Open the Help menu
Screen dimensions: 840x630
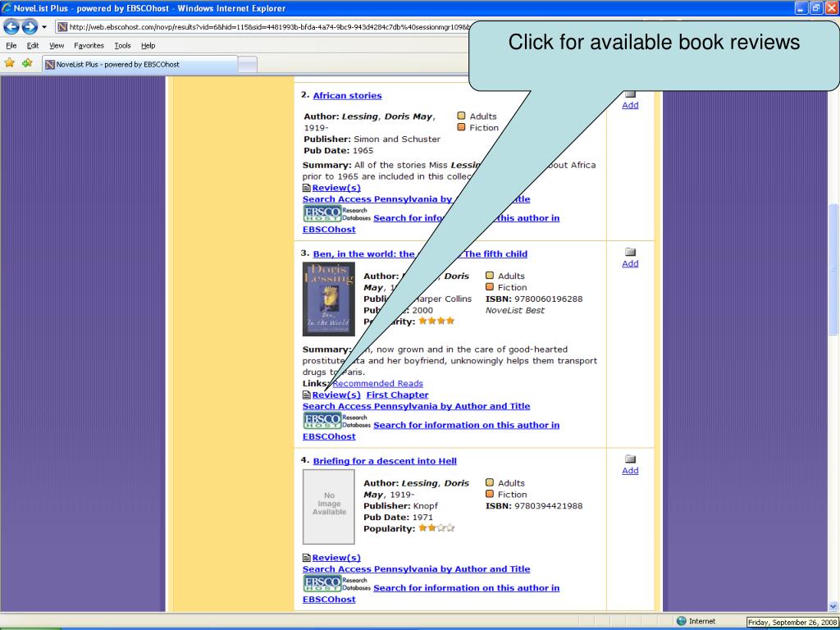pos(148,46)
